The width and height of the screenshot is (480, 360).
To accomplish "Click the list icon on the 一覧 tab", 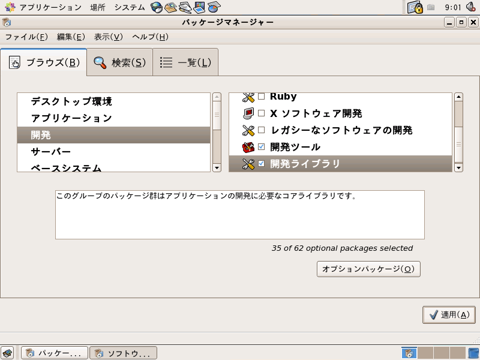I will (166, 62).
